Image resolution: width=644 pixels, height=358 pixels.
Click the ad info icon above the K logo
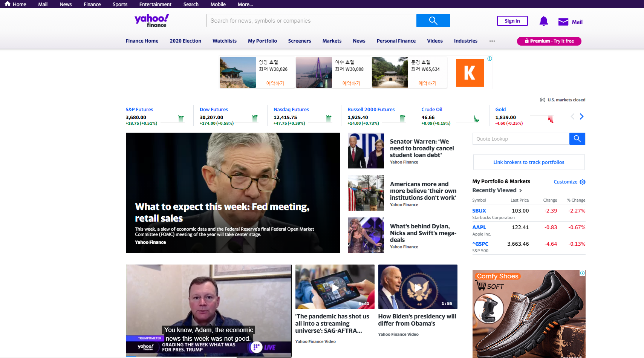click(490, 59)
